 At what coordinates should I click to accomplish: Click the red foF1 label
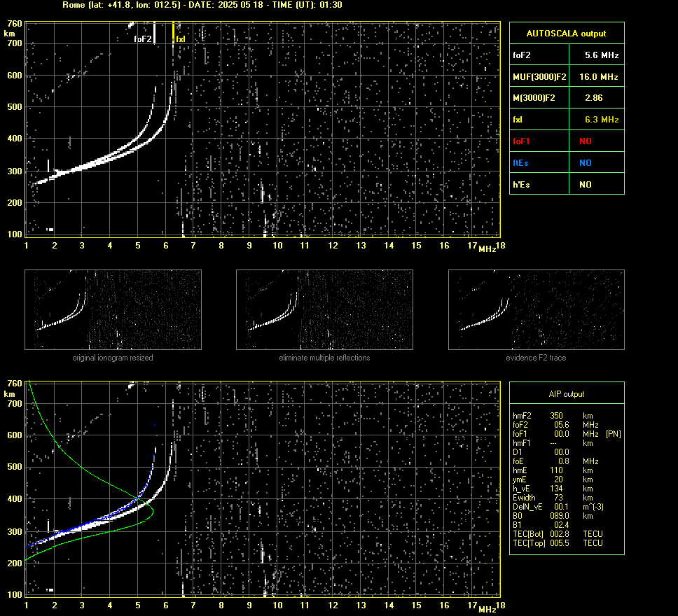click(x=521, y=141)
